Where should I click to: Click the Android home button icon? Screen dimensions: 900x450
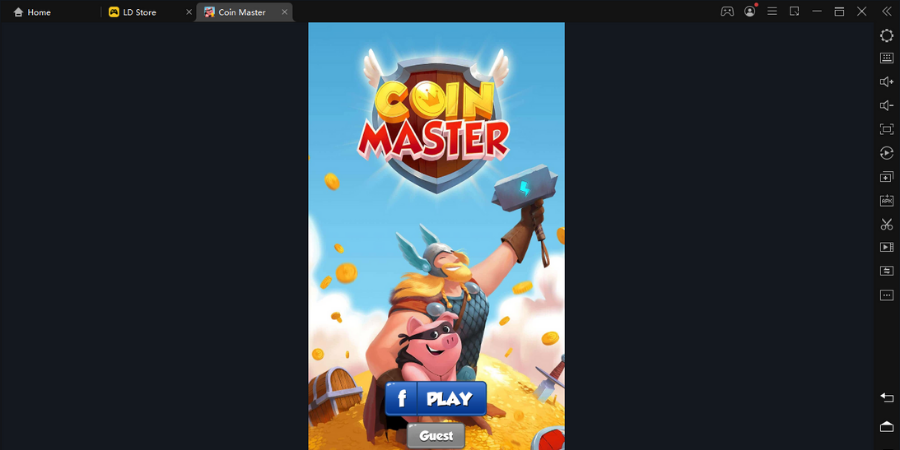click(x=886, y=426)
